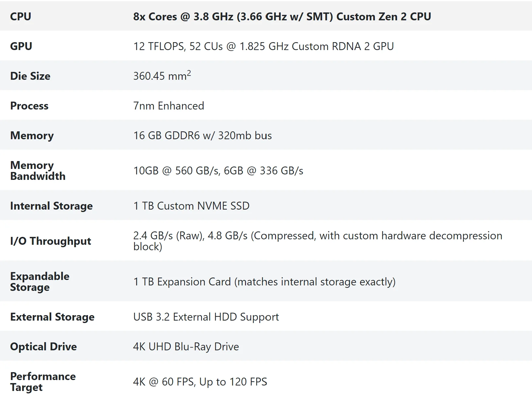Select the USB 3.2 External HDD Support text

coord(206,317)
